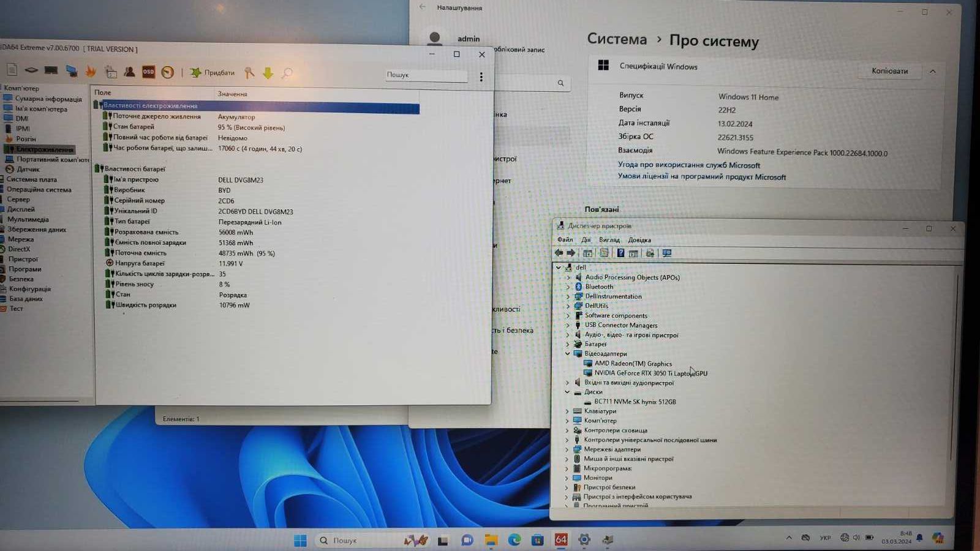Open the DirectX category in AIDA64
This screenshot has height=551, width=980.
[x=18, y=249]
